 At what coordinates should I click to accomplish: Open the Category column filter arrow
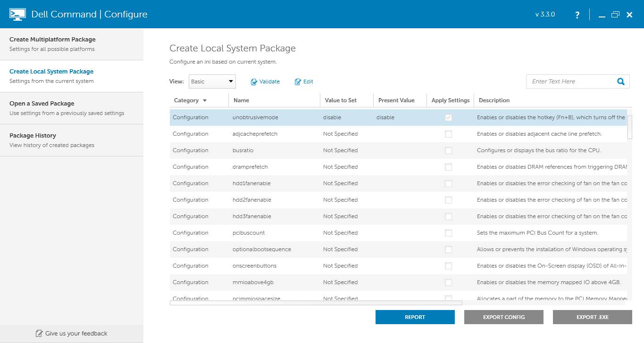coord(204,101)
